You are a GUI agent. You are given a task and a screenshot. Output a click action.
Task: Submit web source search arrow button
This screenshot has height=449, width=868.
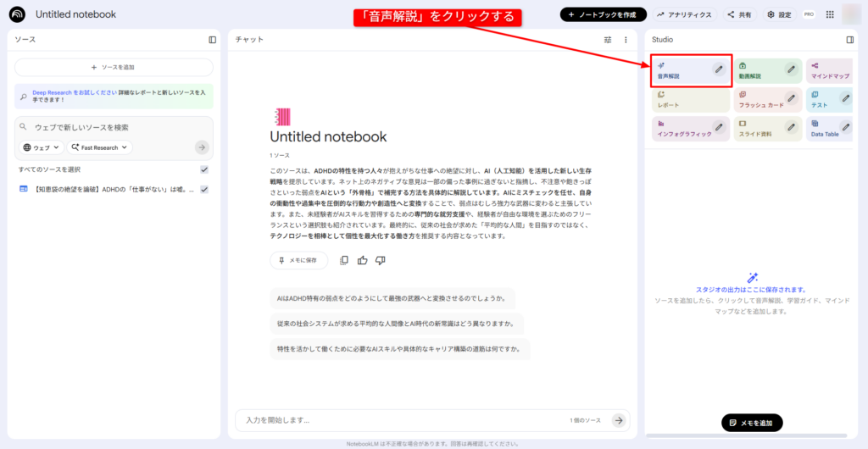pyautogui.click(x=202, y=147)
